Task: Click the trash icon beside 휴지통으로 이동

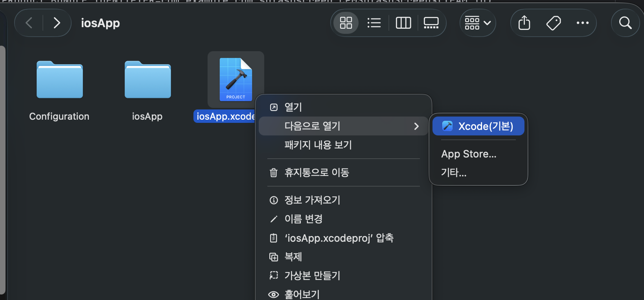Action: click(x=274, y=172)
